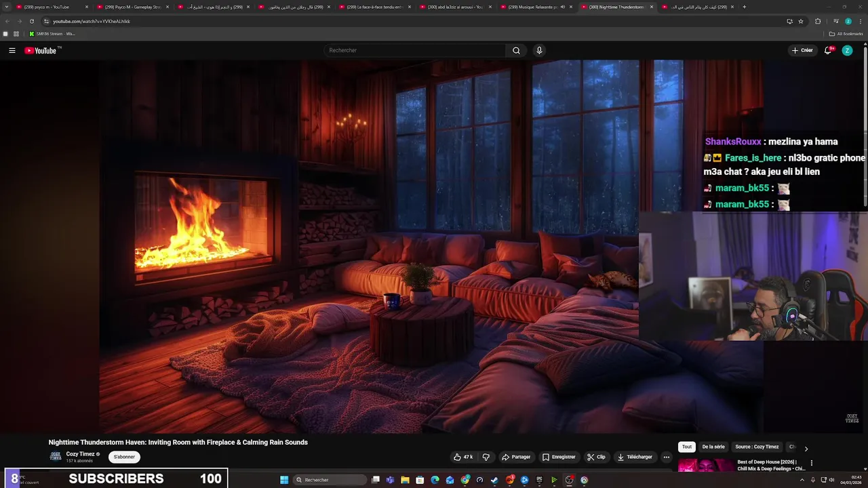
Task: Open Task View on the taskbar
Action: pos(375,480)
